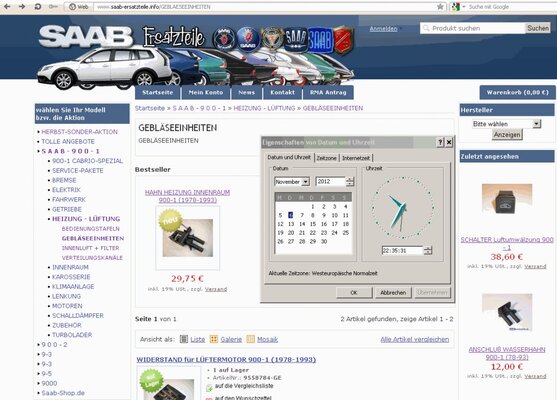Image resolution: width=557 pixels, height=400 pixels.
Task: Reload the page using the refresh icon
Action: tap(38, 6)
